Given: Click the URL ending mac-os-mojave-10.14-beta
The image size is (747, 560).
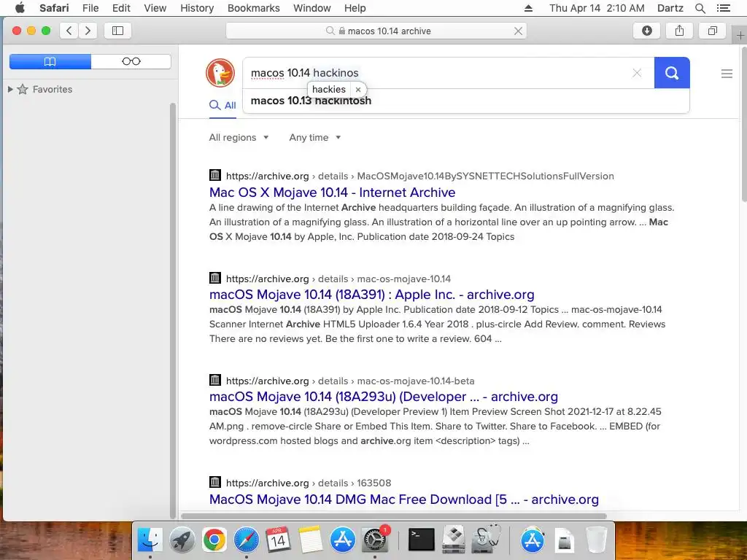Looking at the screenshot, I should tap(350, 381).
